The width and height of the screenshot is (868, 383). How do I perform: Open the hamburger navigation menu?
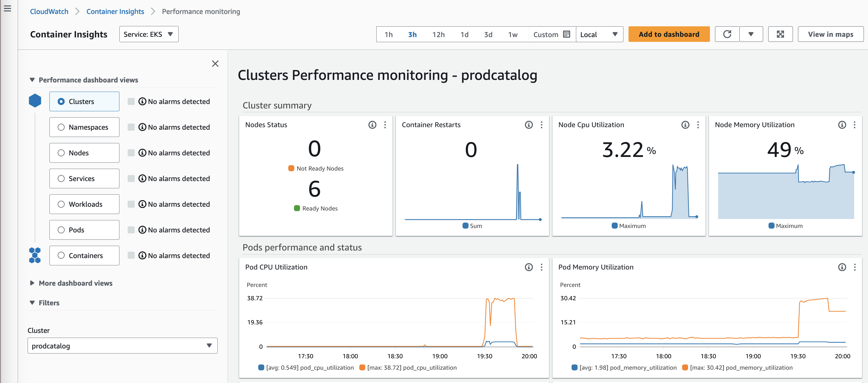tap(7, 9)
